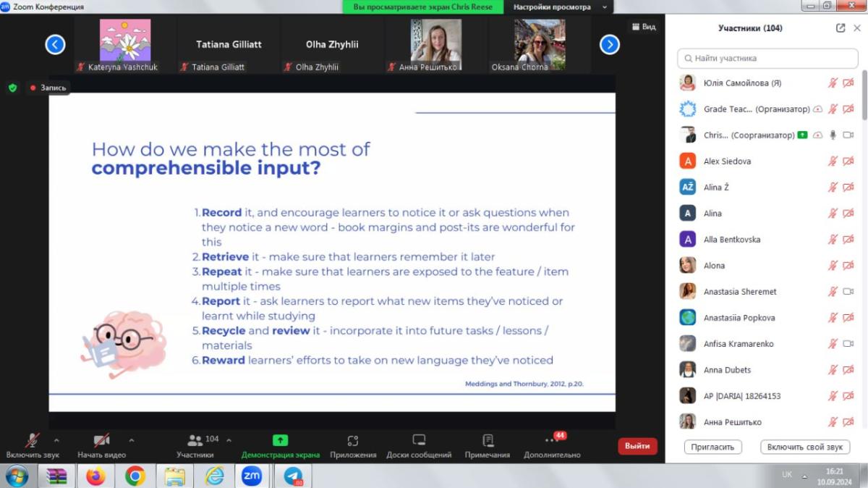The height and width of the screenshot is (488, 868).
Task: Open the Приложения (Apps) icon
Action: click(x=353, y=440)
